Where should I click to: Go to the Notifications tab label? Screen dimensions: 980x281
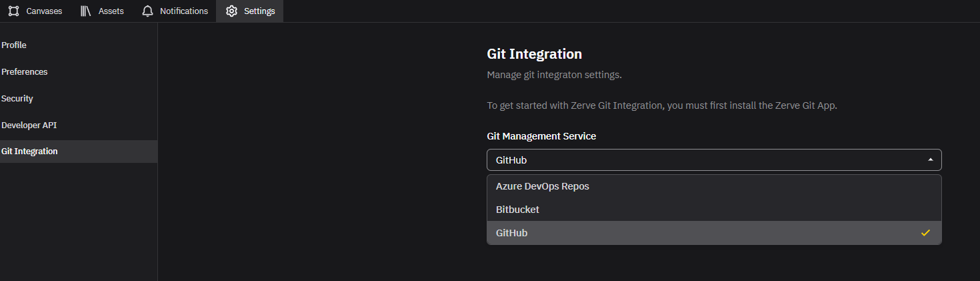[x=183, y=11]
